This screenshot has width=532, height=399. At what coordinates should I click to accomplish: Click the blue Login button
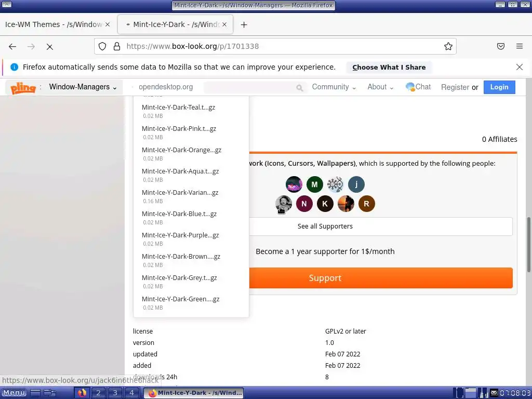(x=499, y=87)
